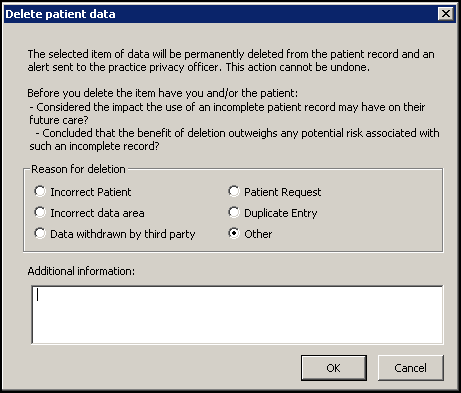Click inside the Additional information text box
Image resolution: width=461 pixels, height=393 pixels.
[x=237, y=315]
